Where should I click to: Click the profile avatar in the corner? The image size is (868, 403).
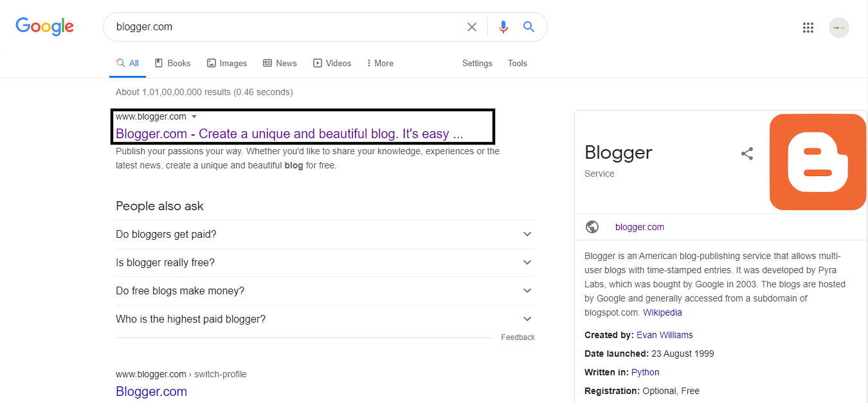tap(839, 27)
